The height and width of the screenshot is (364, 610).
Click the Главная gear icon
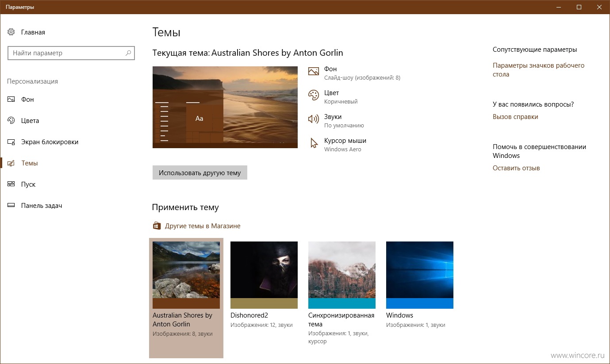[11, 32]
